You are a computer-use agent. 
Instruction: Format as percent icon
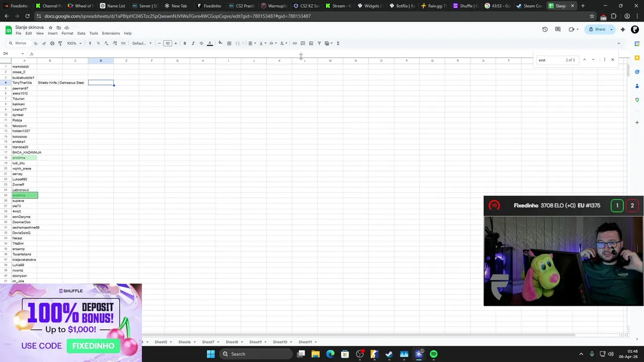[x=98, y=43]
